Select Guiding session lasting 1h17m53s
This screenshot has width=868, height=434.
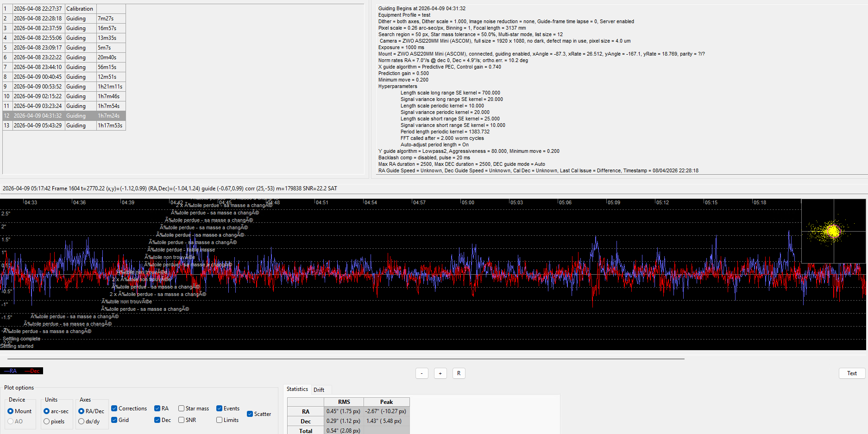tap(64, 126)
